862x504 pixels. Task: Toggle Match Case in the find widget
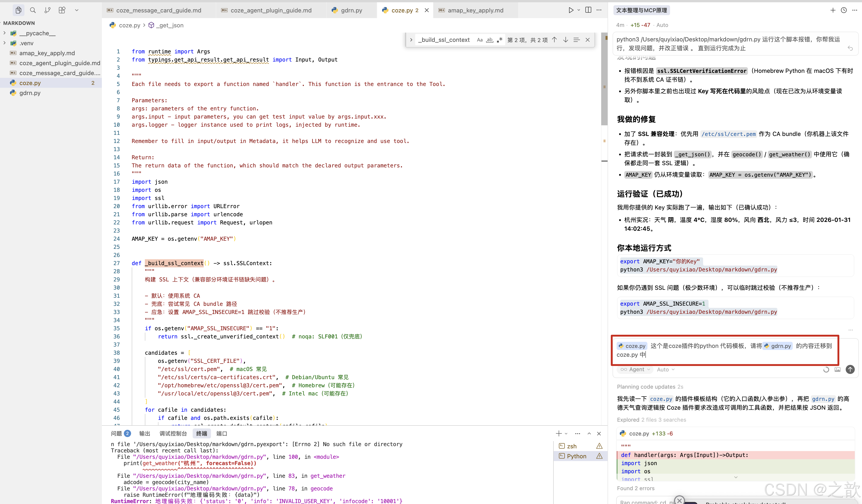coord(480,40)
